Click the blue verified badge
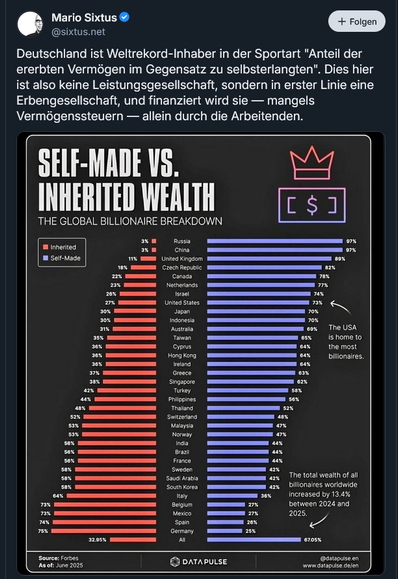Image resolution: width=398 pixels, height=579 pixels. 124,17
